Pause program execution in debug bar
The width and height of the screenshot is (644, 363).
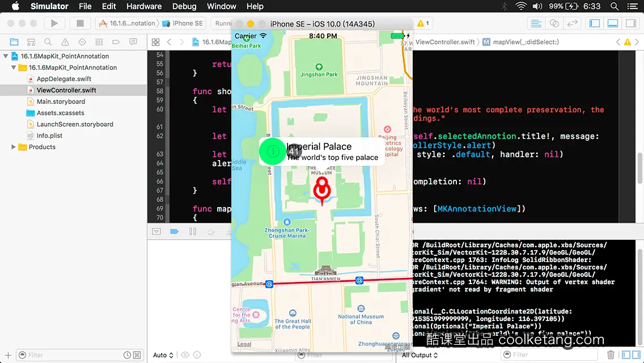193,231
